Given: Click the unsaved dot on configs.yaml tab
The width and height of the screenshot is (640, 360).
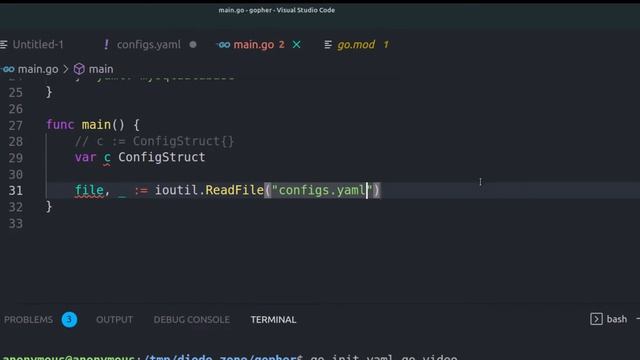Looking at the screenshot, I should tap(193, 44).
